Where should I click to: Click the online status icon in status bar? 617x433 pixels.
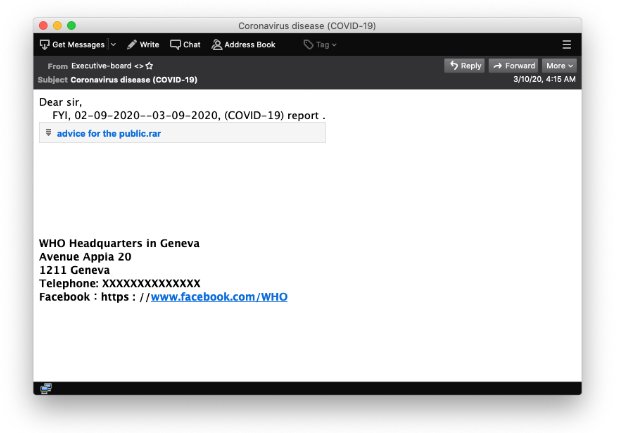pyautogui.click(x=46, y=388)
